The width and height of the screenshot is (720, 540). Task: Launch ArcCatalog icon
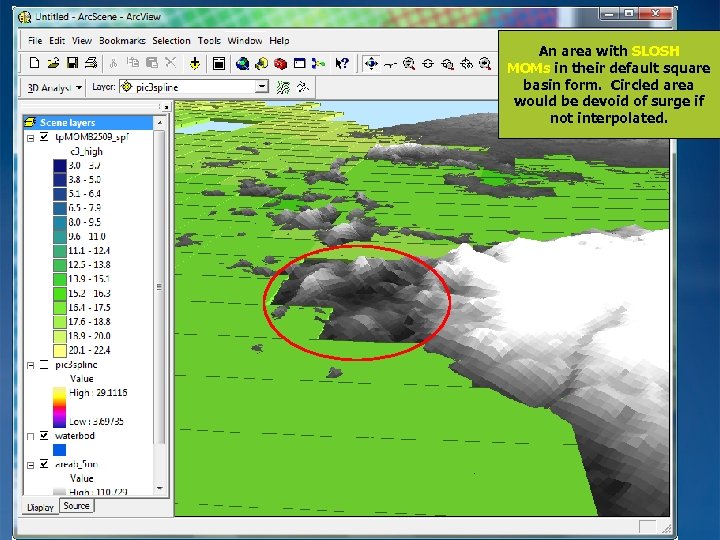click(261, 63)
